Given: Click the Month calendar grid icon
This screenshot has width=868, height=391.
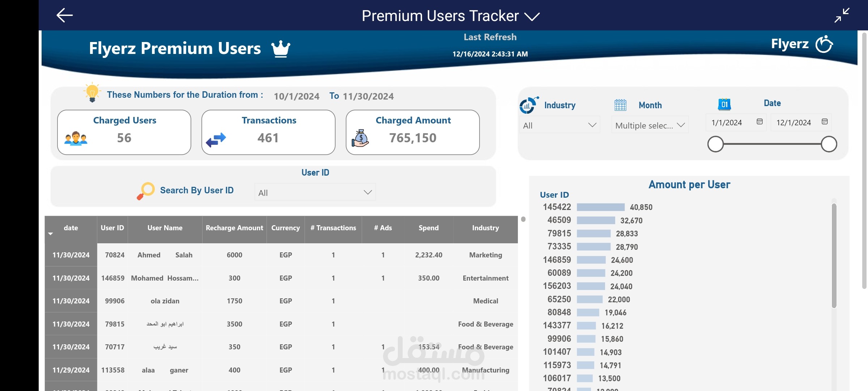Looking at the screenshot, I should pyautogui.click(x=620, y=105).
